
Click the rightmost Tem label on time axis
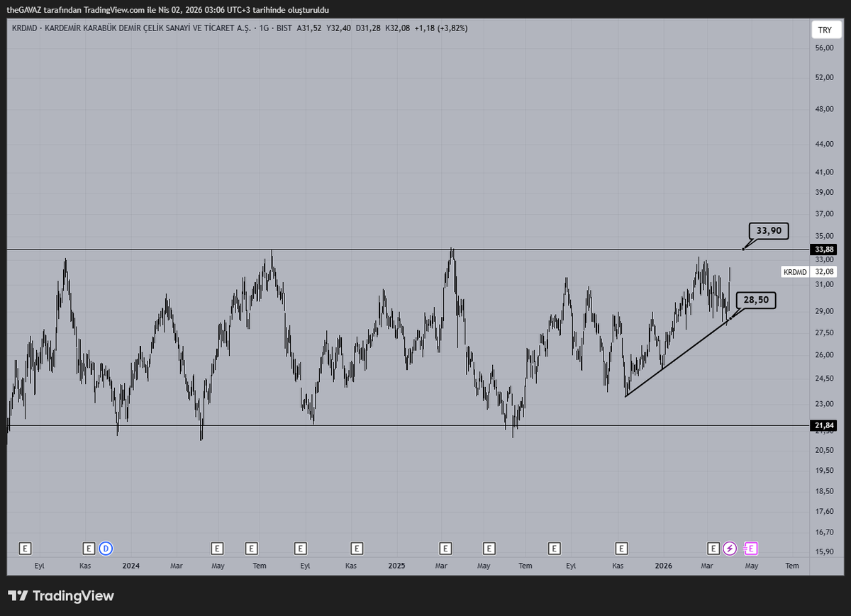pos(792,566)
